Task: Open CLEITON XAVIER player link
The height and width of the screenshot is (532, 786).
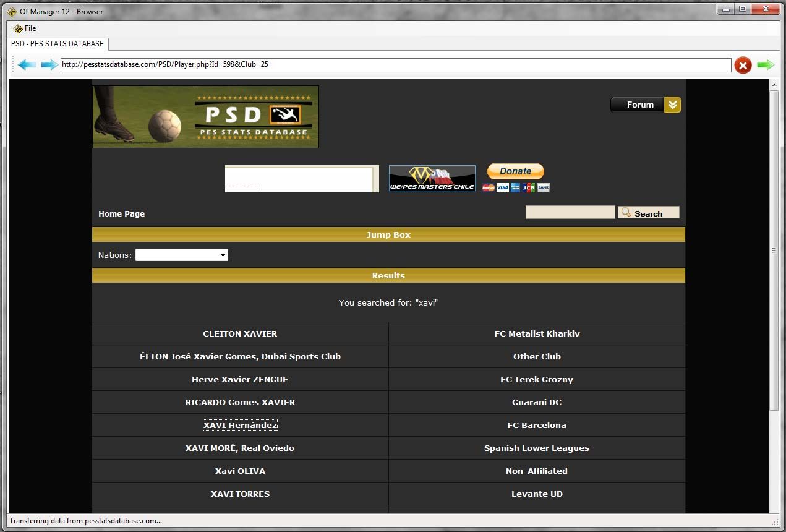Action: click(240, 334)
